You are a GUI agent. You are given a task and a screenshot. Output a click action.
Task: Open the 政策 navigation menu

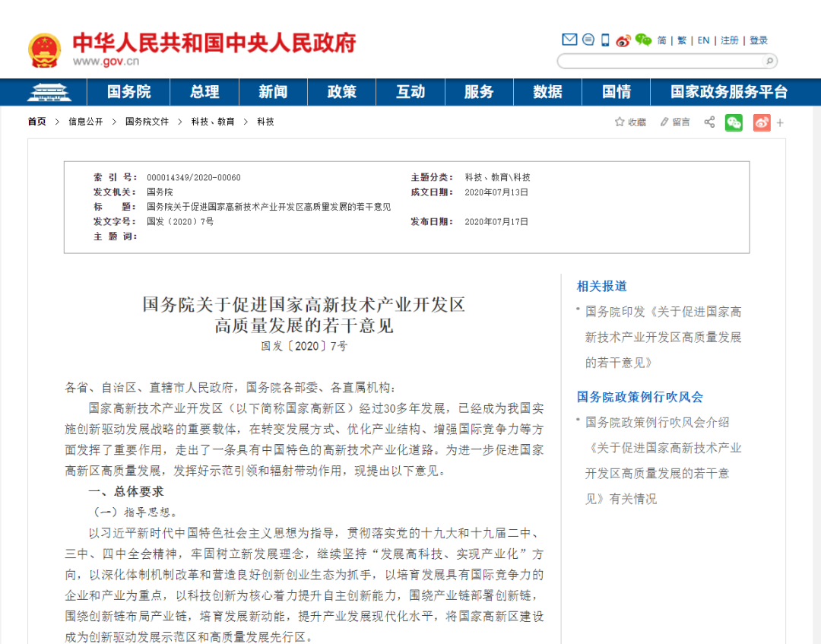(342, 92)
